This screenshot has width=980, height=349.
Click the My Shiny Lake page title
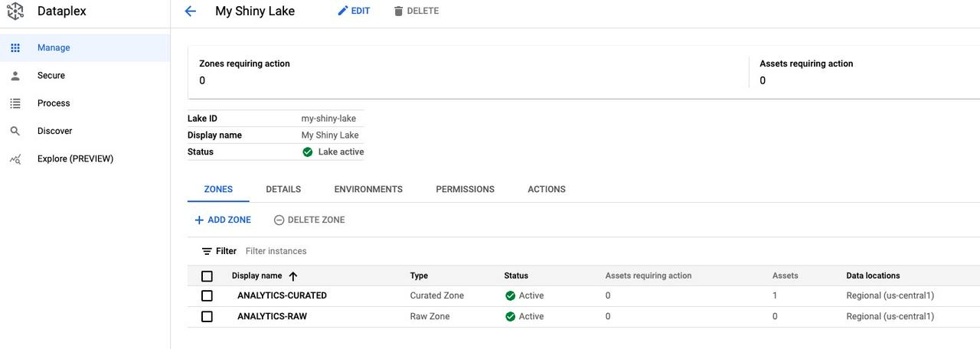[255, 11]
